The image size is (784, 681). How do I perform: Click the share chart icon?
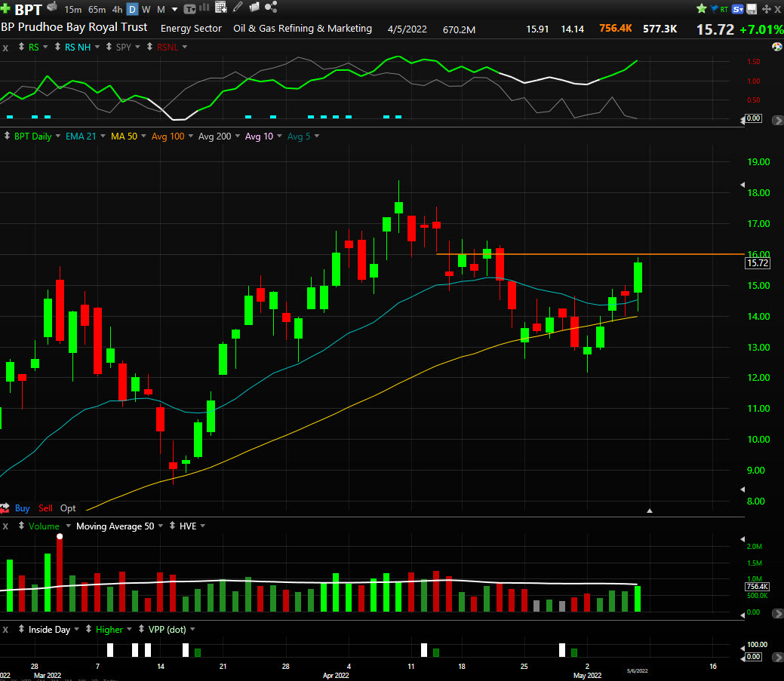(270, 7)
